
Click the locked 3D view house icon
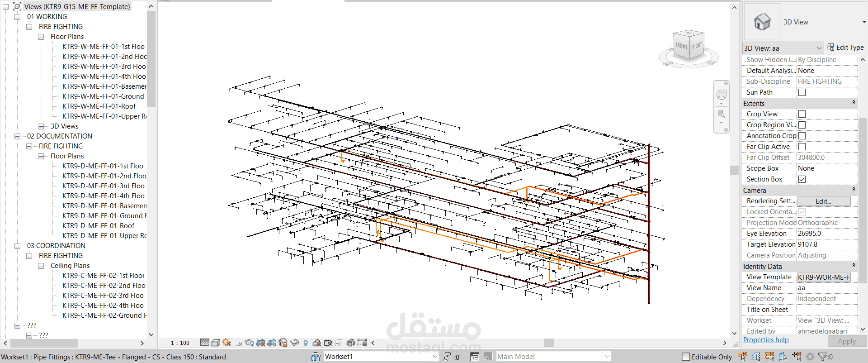[x=283, y=343]
